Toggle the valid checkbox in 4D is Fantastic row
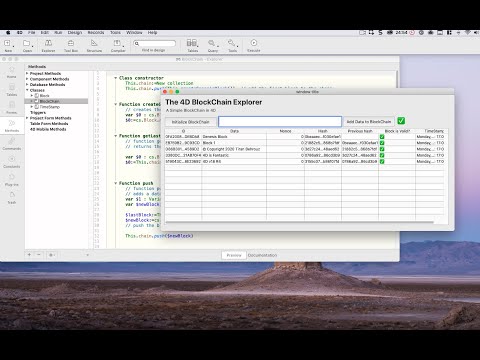The width and height of the screenshot is (480, 360). pyautogui.click(x=382, y=155)
